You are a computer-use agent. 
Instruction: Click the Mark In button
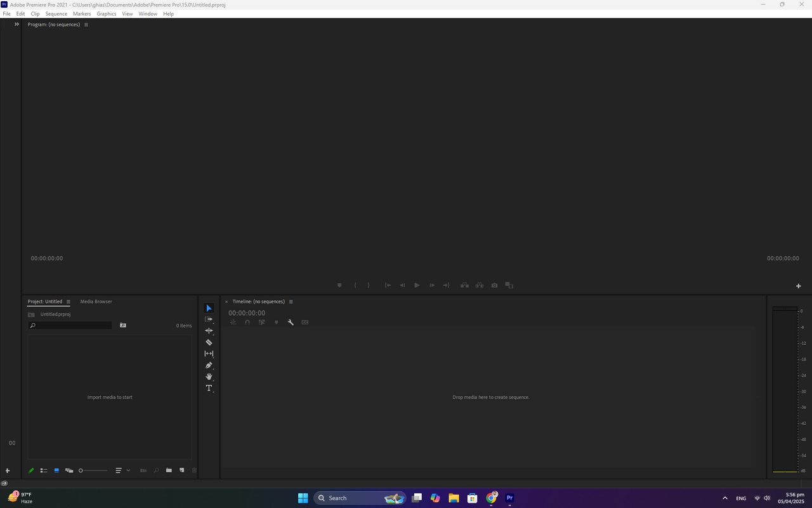[355, 285]
